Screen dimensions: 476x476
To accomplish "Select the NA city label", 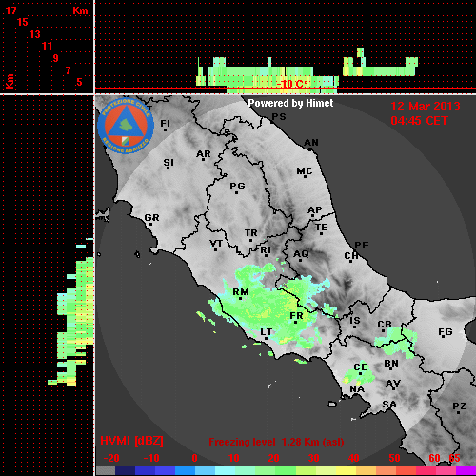I will [x=357, y=388].
